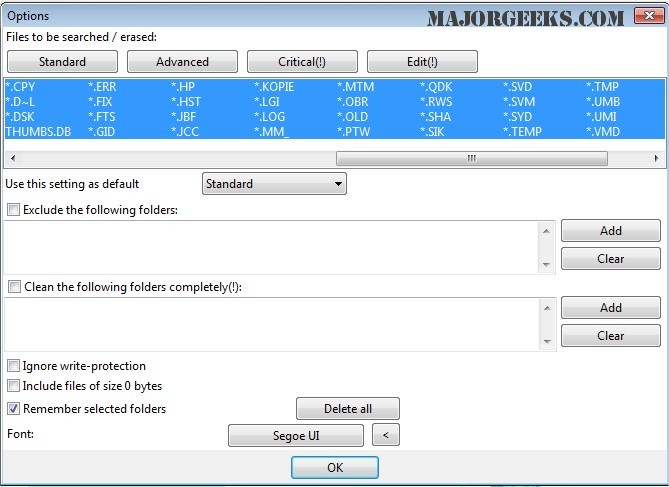Select the *.KOPIE entry
Viewport: 669px width, 487px height.
(274, 87)
